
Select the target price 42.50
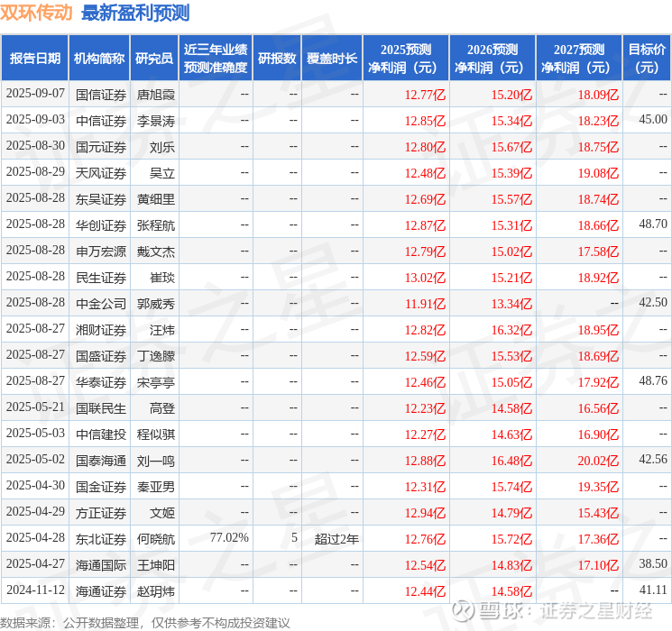click(653, 303)
